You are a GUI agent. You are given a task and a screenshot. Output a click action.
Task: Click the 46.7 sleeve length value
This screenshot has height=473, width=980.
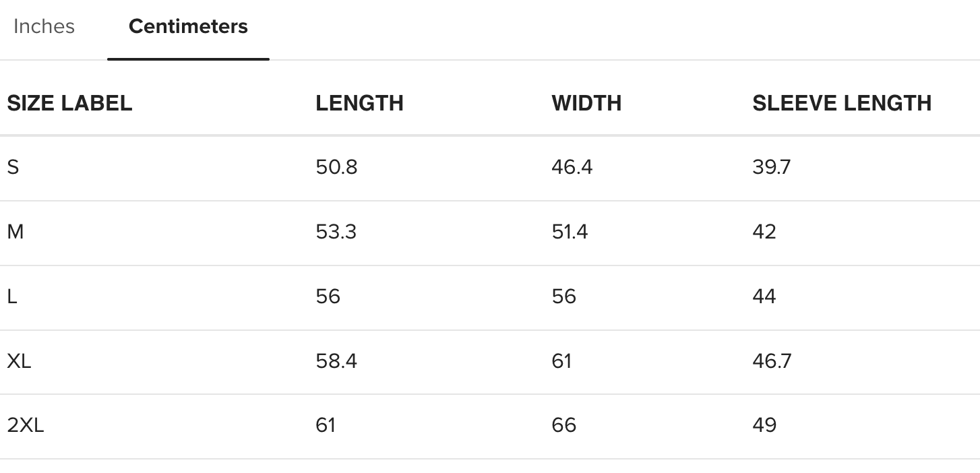(x=772, y=361)
